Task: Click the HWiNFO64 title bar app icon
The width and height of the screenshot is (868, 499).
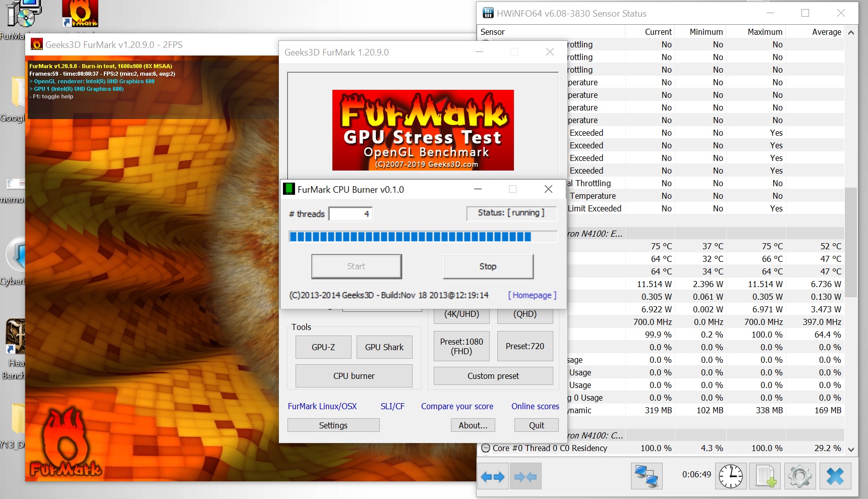Action: click(488, 13)
